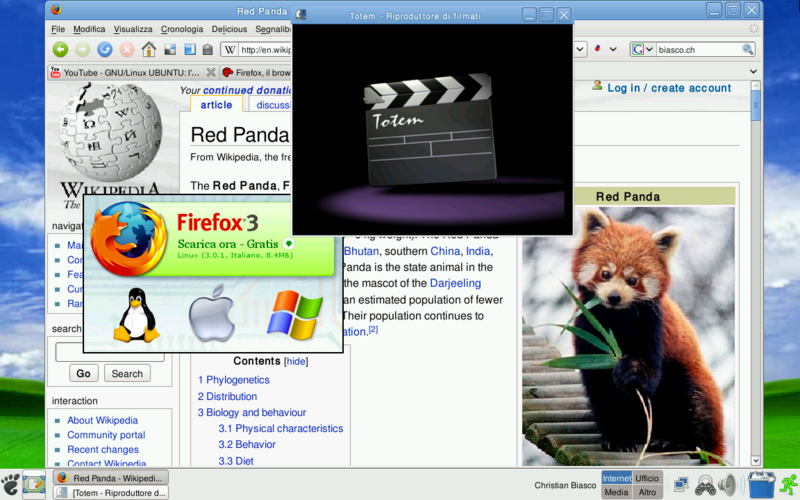Image resolution: width=800 pixels, height=500 pixels.
Task: Open the Cronologia menu
Action: [182, 29]
